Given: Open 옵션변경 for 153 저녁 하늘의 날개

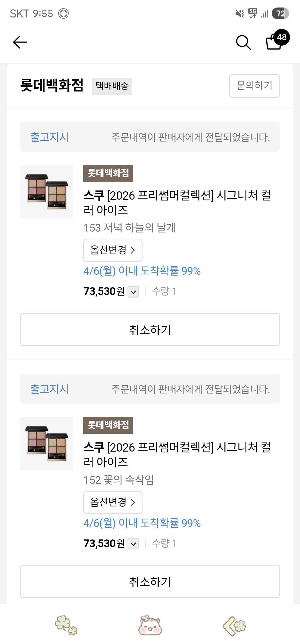Looking at the screenshot, I should pyautogui.click(x=113, y=250).
